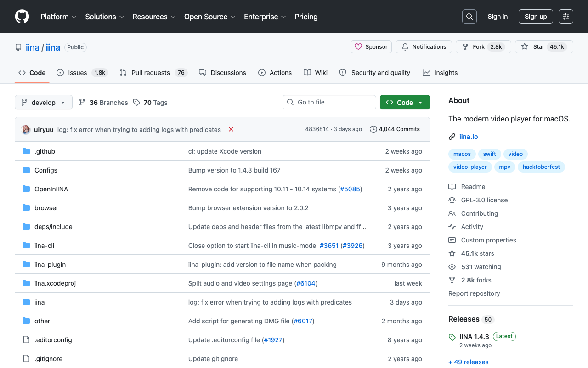Switch to the Issues tab
Image resolution: width=588 pixels, height=368 pixels.
tap(82, 73)
